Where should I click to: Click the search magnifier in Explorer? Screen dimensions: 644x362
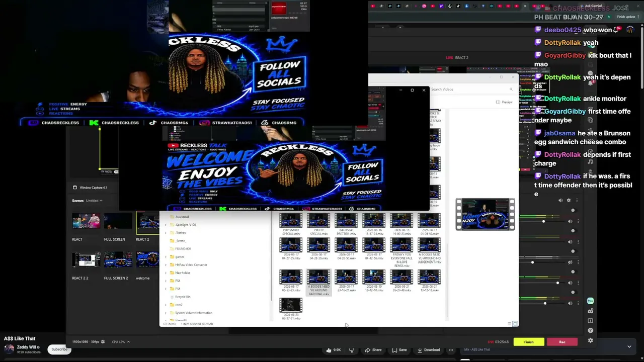511,89
